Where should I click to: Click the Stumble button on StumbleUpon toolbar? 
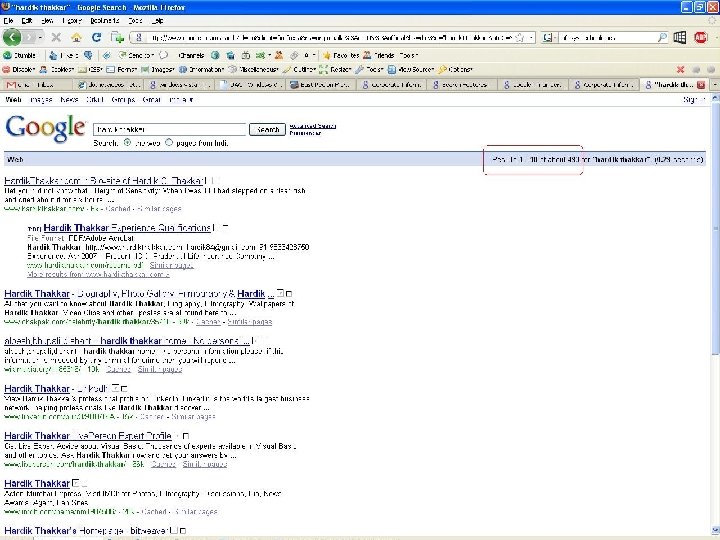point(19,56)
